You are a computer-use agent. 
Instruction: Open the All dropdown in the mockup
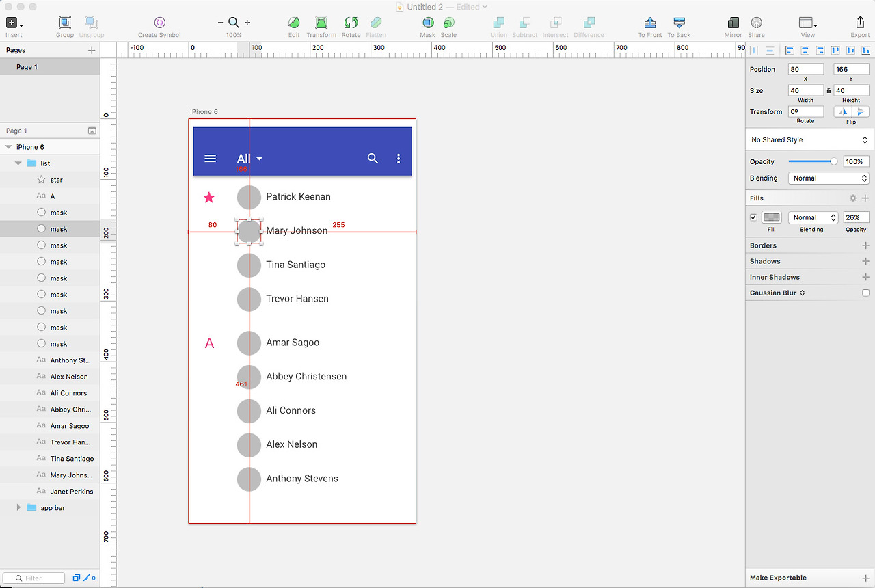tap(250, 159)
